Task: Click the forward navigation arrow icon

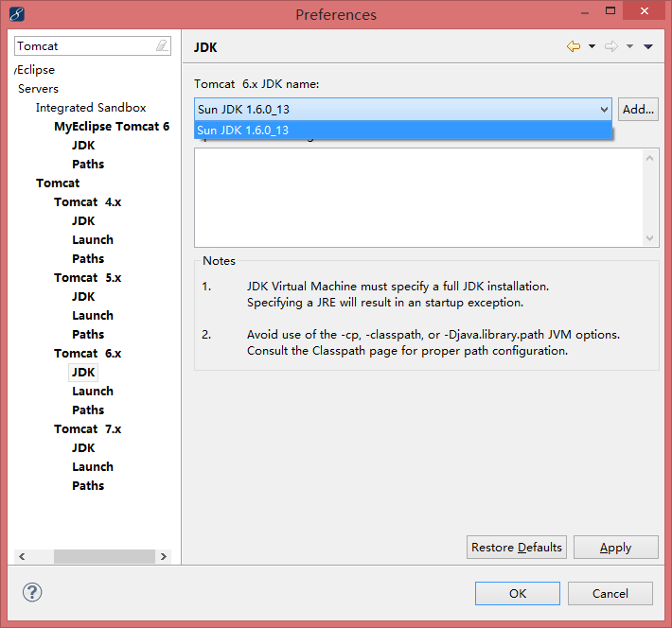Action: pos(611,46)
